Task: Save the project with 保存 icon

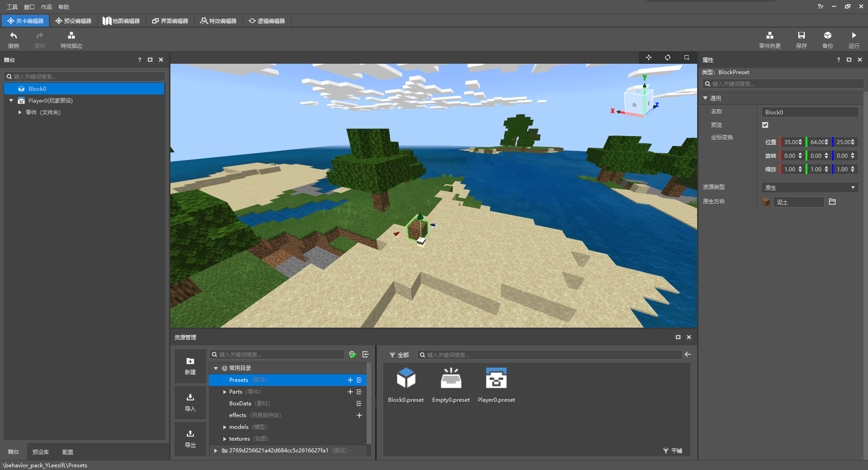Action: (801, 36)
